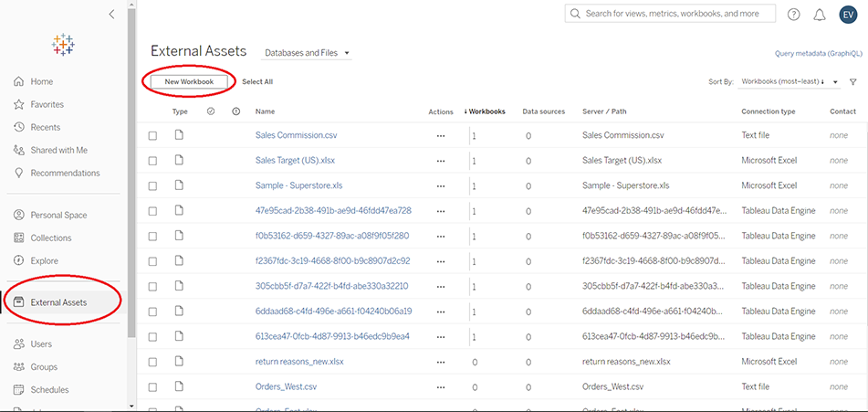Sort by the Workbooks column header
This screenshot has height=412, width=868.
point(486,111)
